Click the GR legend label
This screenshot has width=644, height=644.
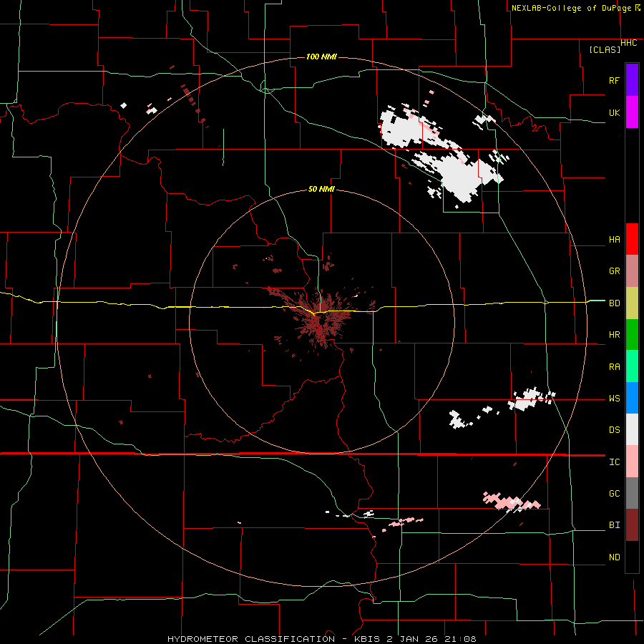[x=614, y=271]
